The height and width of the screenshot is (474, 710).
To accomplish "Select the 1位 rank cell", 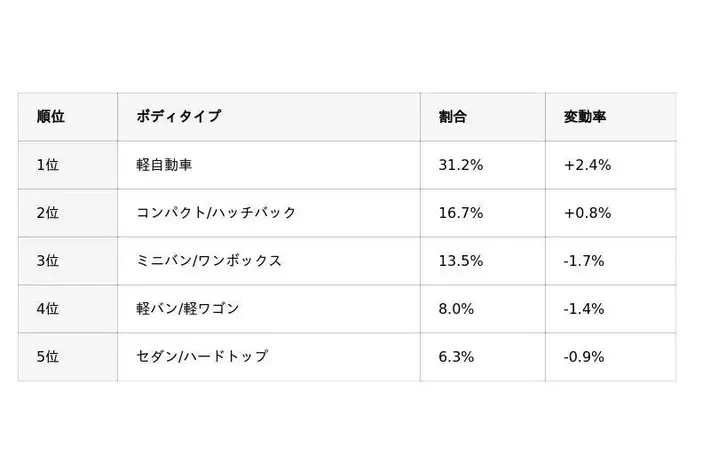I will [x=48, y=165].
